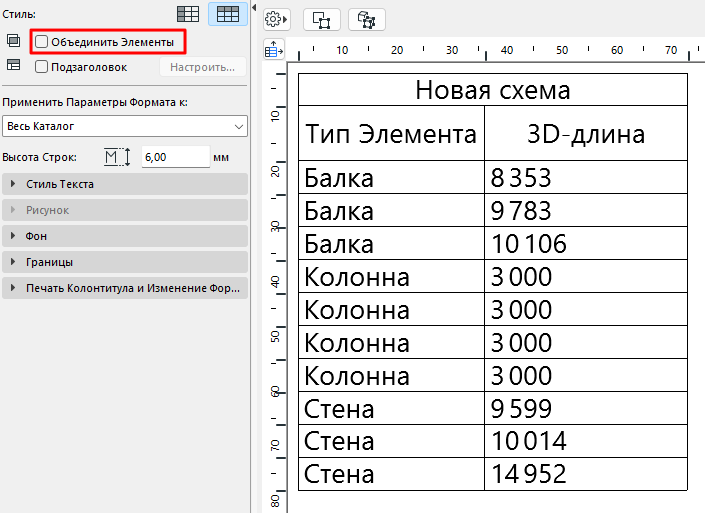The width and height of the screenshot is (705, 513).
Task: Click the select in 2D toolbar button
Action: click(x=321, y=20)
